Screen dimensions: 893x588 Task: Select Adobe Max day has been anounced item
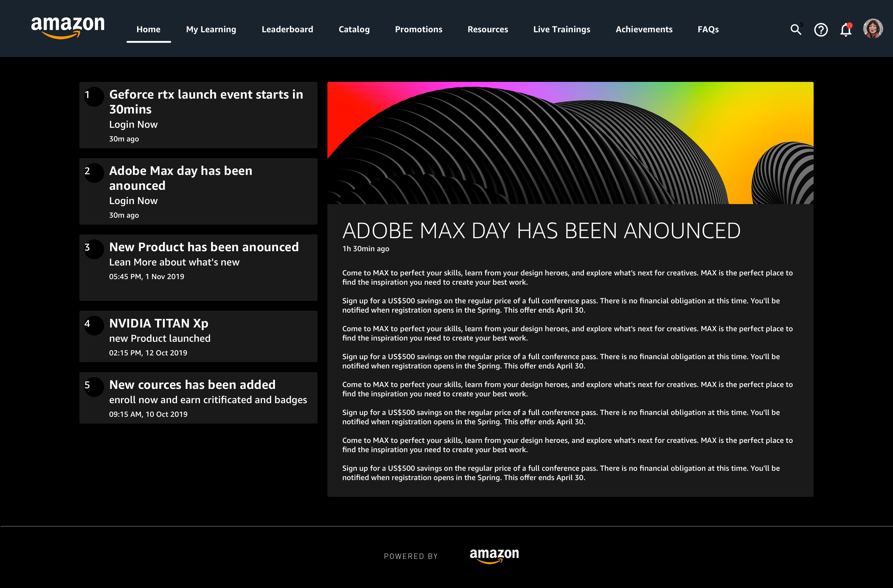click(198, 191)
